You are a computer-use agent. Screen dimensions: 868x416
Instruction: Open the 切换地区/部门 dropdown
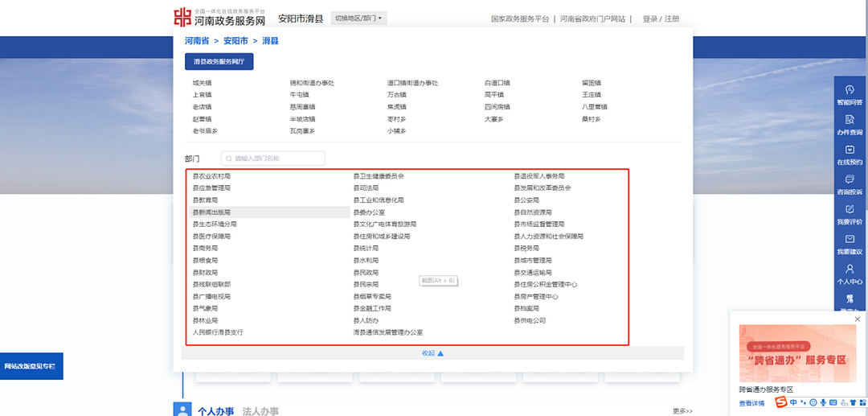(358, 18)
